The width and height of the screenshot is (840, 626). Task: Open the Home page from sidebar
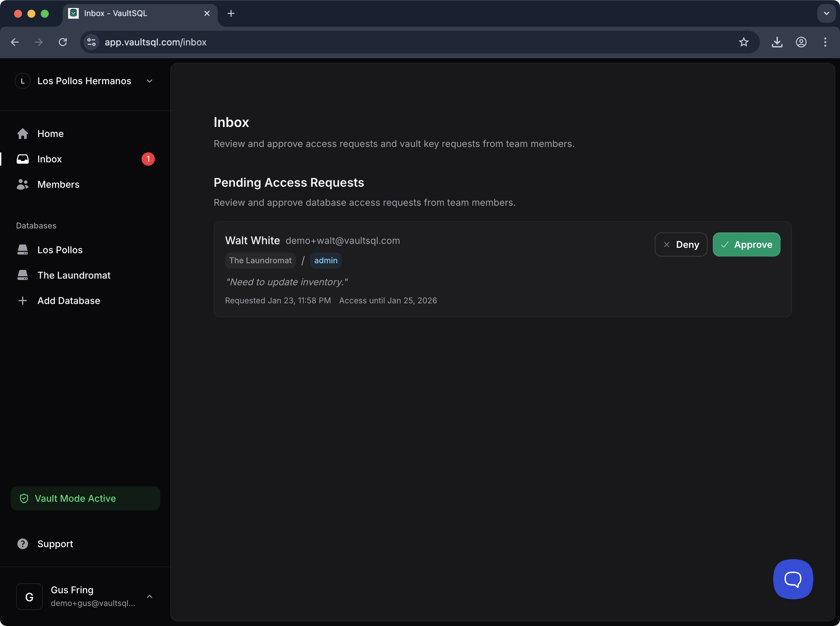pyautogui.click(x=50, y=134)
